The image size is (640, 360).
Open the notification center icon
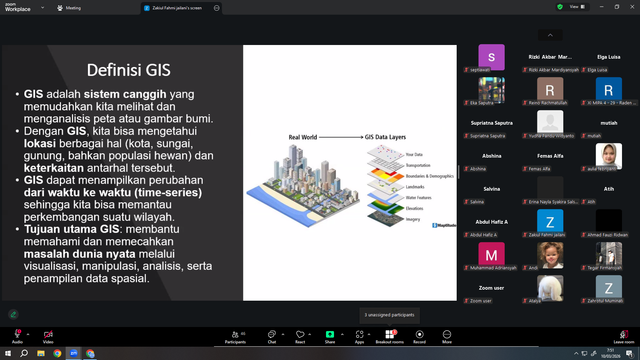[630, 353]
